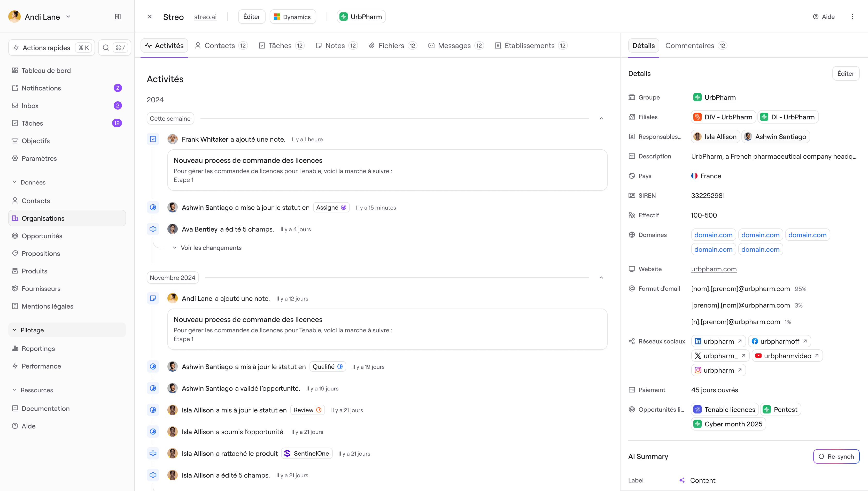Open Notifications from the sidebar

coord(41,88)
